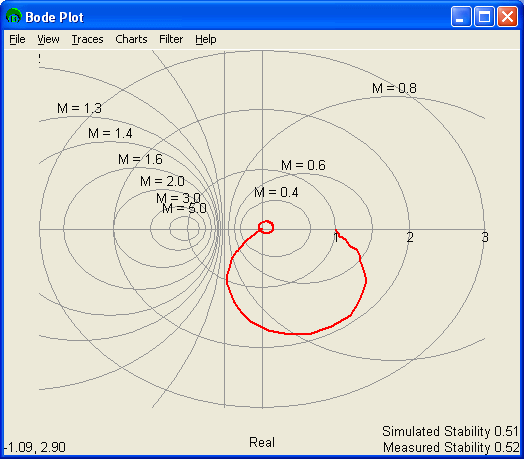Click the Simulated Stability 0.51 readout
The image size is (524, 459).
[450, 431]
